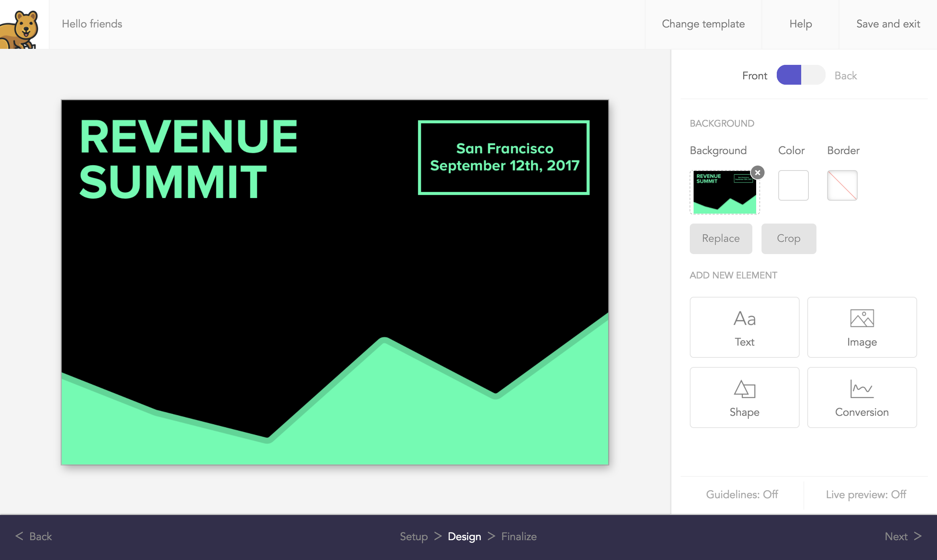Screen dimensions: 937x560
Task: Open the Change template menu
Action: (x=703, y=24)
